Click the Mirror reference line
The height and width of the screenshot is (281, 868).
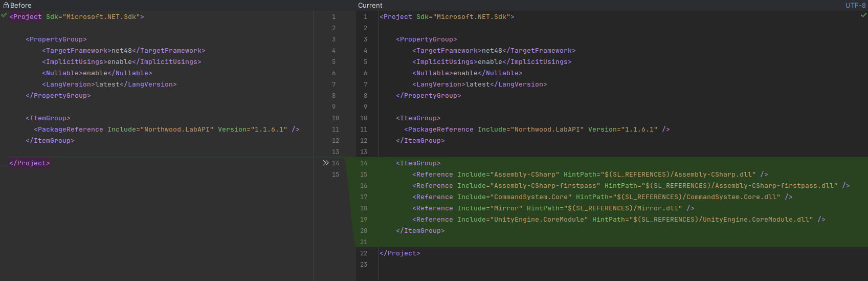[x=553, y=208]
